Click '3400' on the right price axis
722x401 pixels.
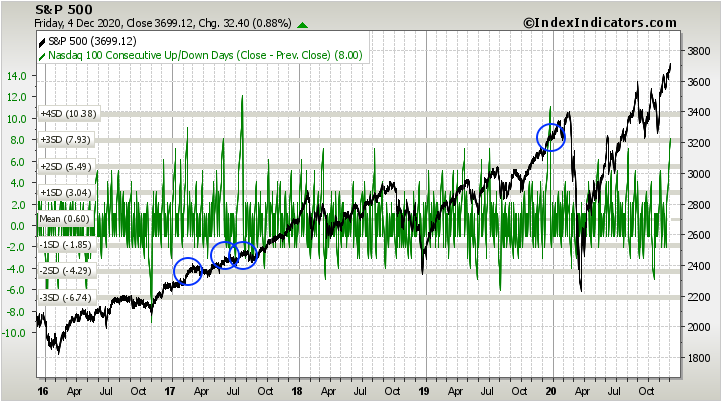[x=699, y=112]
